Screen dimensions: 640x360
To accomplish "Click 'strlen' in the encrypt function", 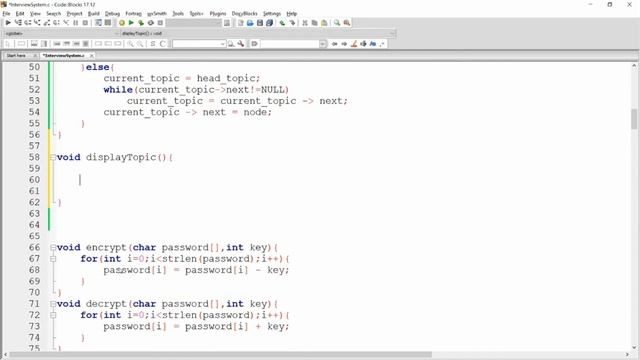I will pyautogui.click(x=179, y=259).
